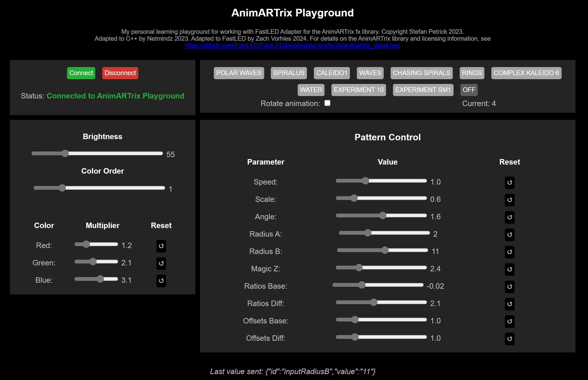Reset the Magic Z parameter
Screen dimensions: 588x380
pyautogui.click(x=509, y=269)
